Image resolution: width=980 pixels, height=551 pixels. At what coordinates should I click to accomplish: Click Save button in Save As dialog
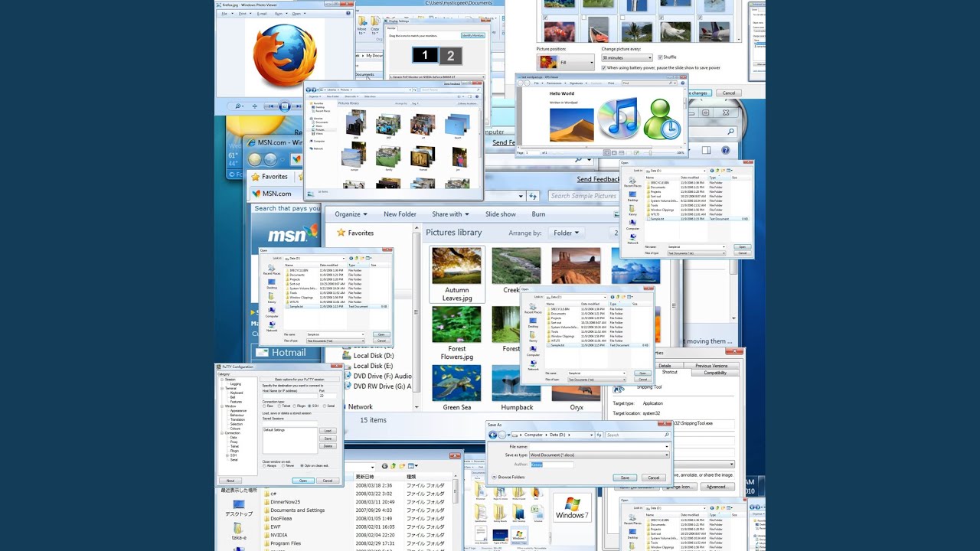(x=625, y=478)
